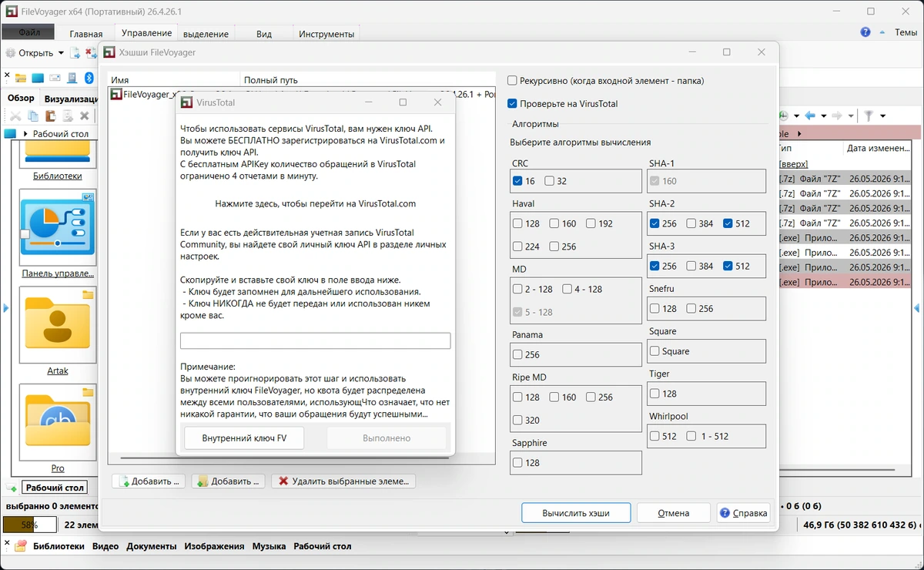This screenshot has height=570, width=924.
Task: Click the computer shortcut icon
Action: 72,78
